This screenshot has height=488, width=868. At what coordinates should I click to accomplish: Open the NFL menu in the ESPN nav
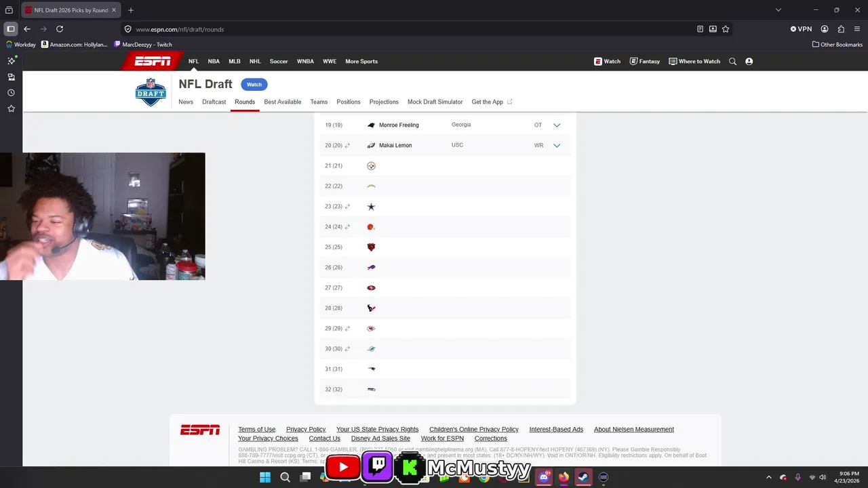(193, 61)
